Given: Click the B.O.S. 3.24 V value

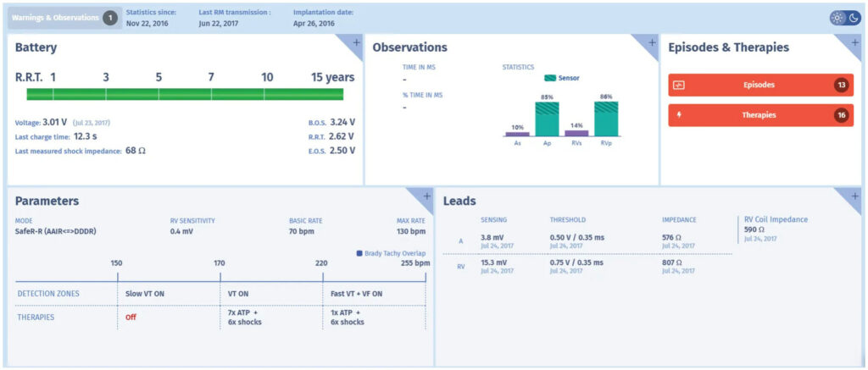Looking at the screenshot, I should click(342, 122).
